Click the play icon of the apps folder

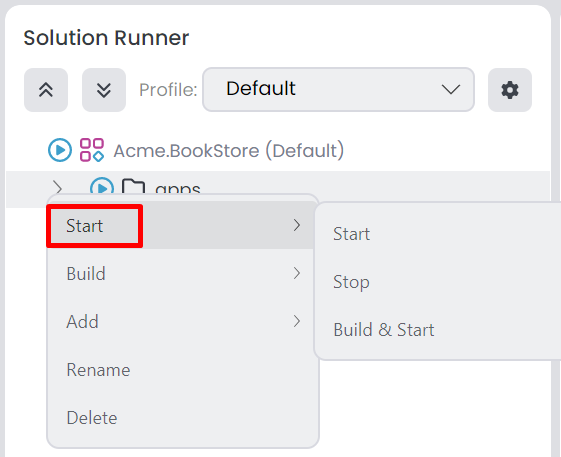(x=102, y=187)
